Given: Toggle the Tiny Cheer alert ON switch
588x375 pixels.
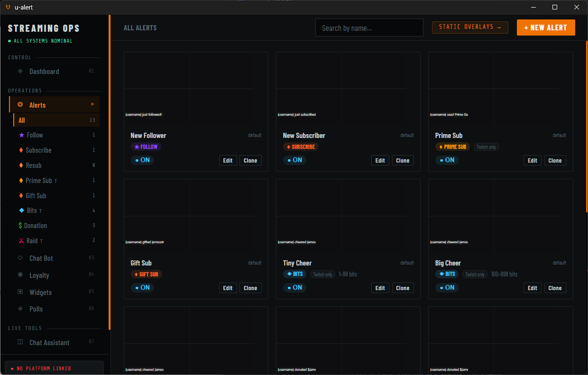Looking at the screenshot, I should [x=295, y=288].
